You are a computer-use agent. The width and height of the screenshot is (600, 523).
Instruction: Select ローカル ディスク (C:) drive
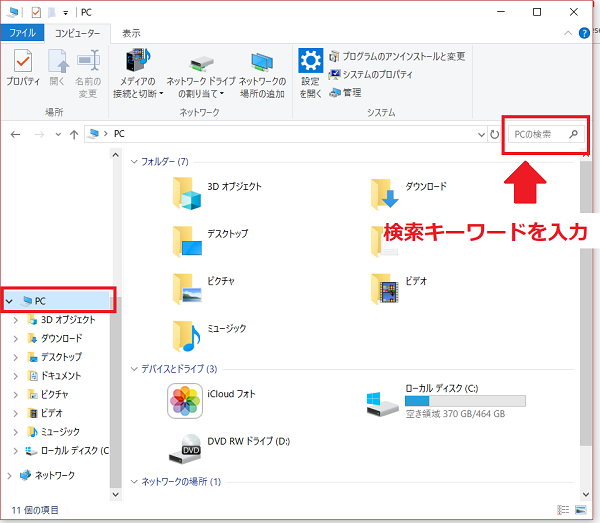coord(446,402)
